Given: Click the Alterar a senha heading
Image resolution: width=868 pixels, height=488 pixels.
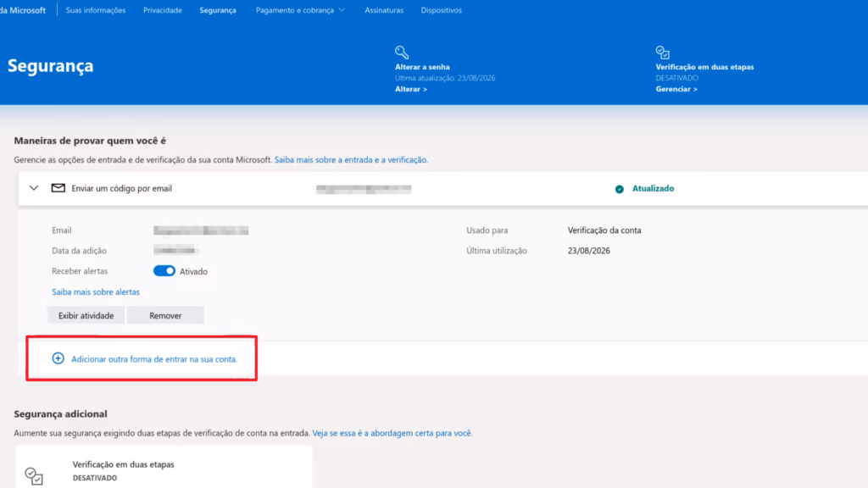Looking at the screenshot, I should [422, 67].
